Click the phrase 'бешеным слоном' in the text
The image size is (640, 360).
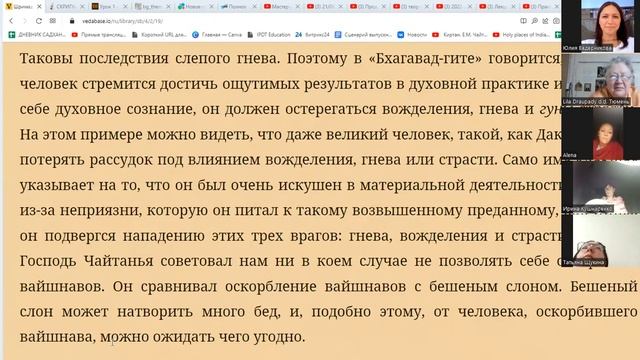(x=495, y=286)
